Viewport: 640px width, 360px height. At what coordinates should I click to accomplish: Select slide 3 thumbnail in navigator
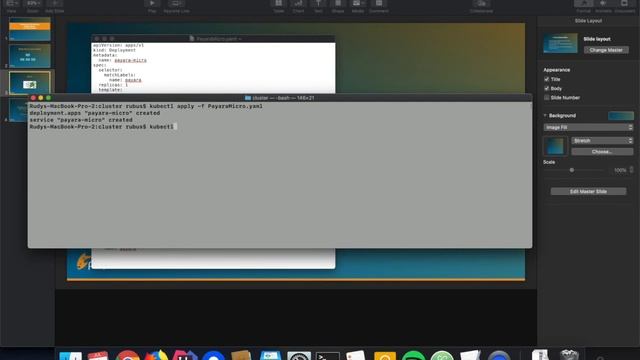[x=30, y=83]
